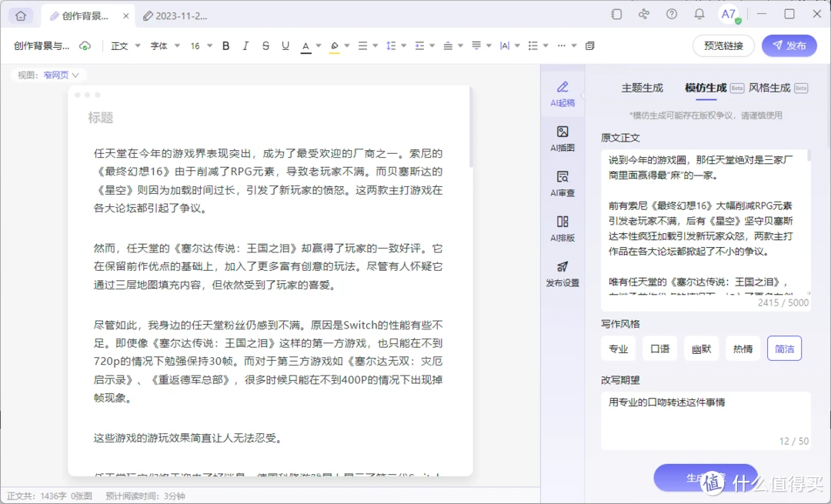The height and width of the screenshot is (504, 831).
Task: Click the underline formatting icon
Action: tap(285, 46)
